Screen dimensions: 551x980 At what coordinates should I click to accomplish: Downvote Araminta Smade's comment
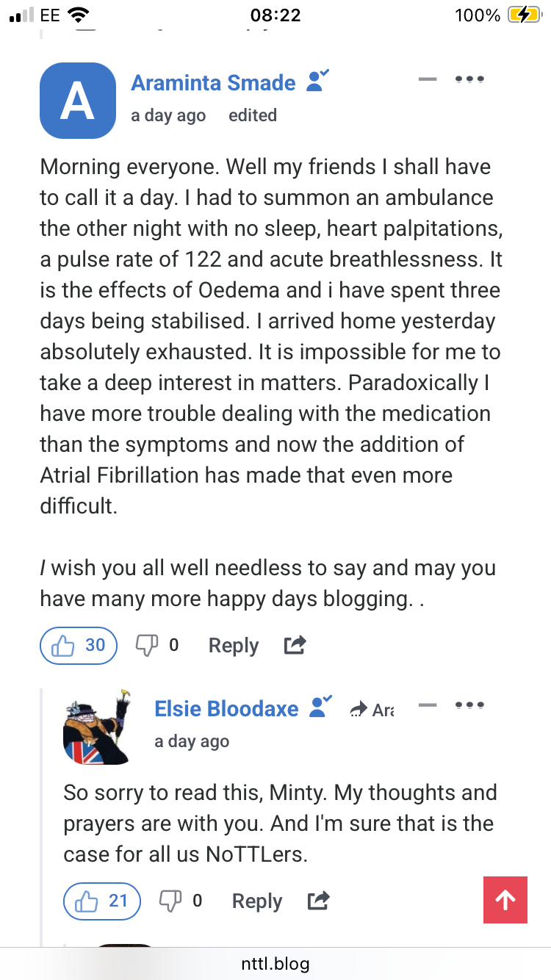click(148, 646)
